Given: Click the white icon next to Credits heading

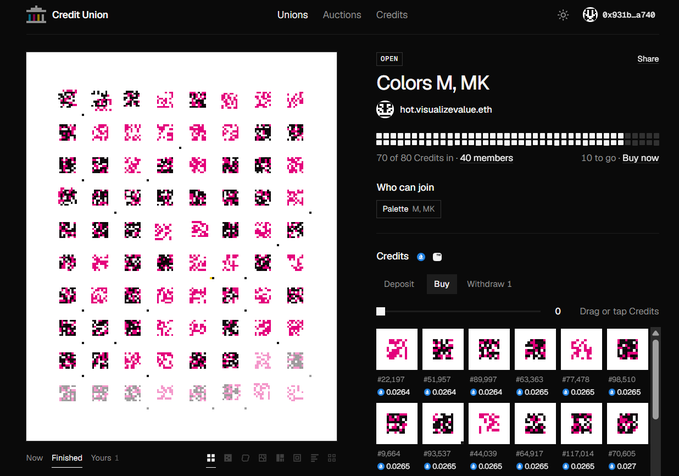Looking at the screenshot, I should click(437, 257).
